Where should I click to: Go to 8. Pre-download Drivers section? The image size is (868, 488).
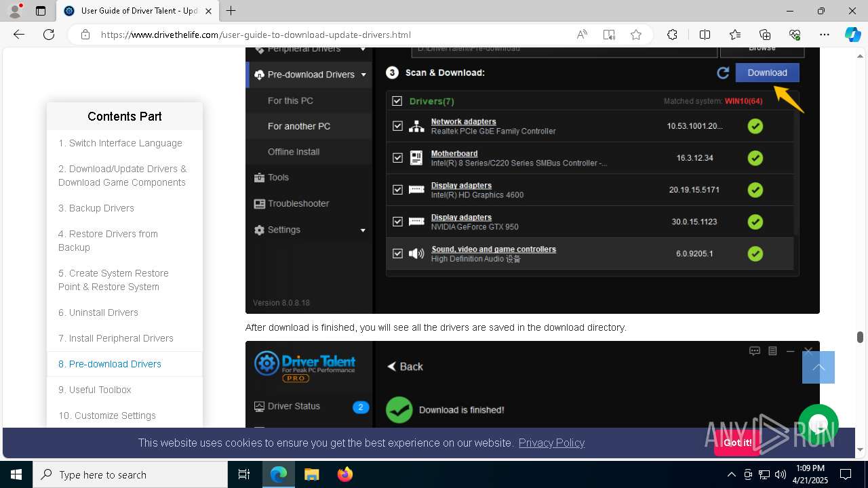110,364
